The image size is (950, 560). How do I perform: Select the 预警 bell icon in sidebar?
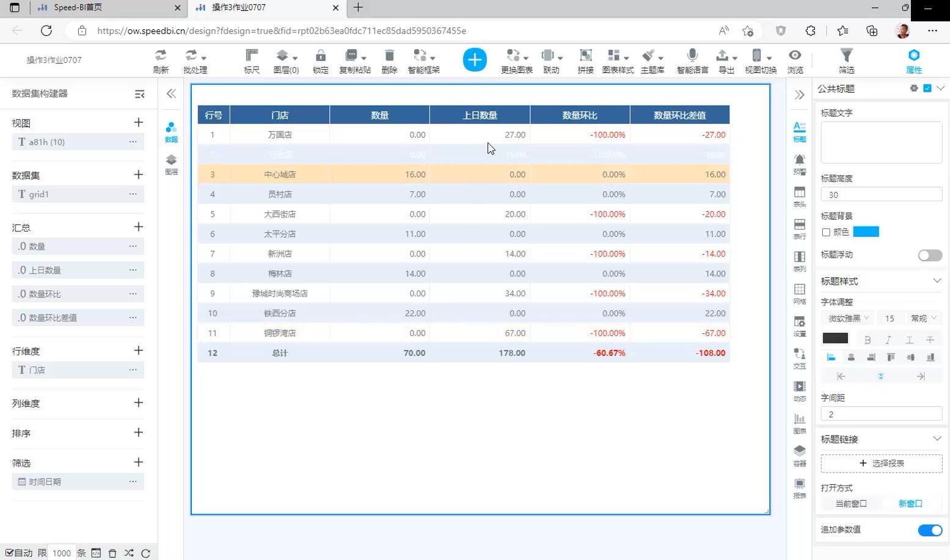tap(799, 160)
